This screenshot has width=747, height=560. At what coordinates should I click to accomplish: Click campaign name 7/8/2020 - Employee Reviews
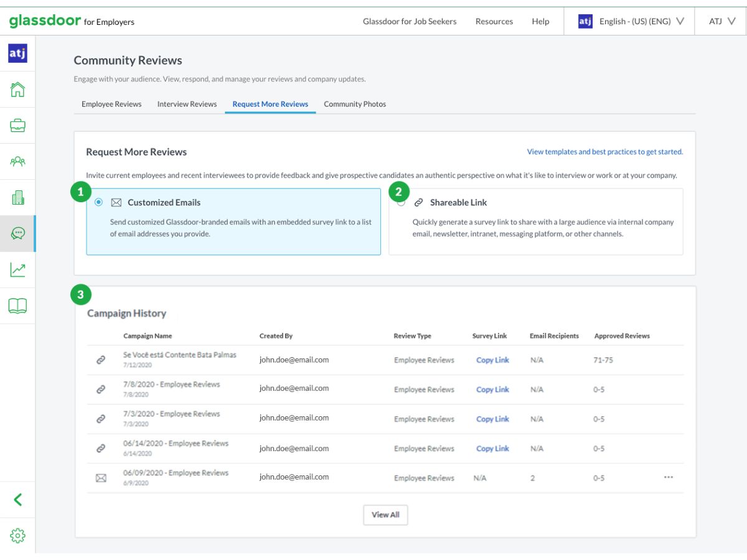click(172, 385)
